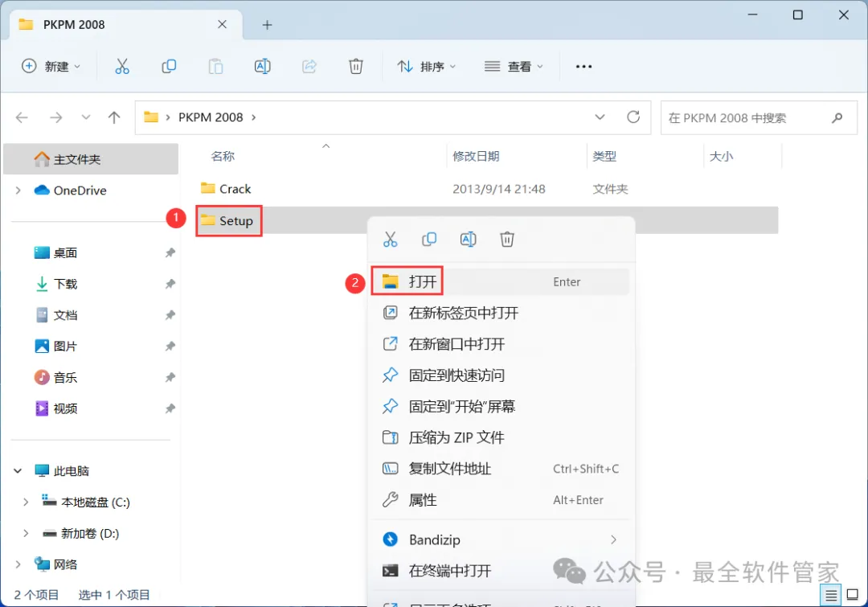Go back with the left arrow
The width and height of the screenshot is (868, 607).
click(x=23, y=117)
